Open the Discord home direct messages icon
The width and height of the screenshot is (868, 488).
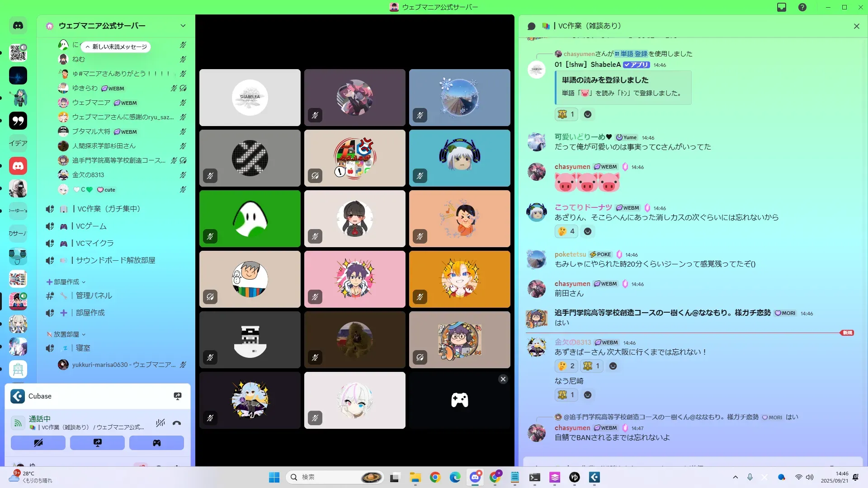click(18, 26)
